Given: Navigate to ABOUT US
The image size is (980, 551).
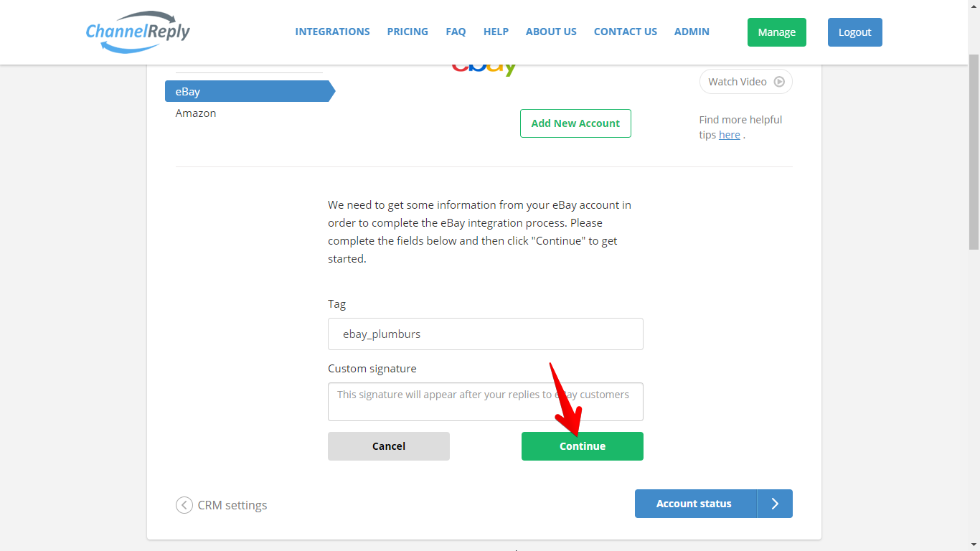Looking at the screenshot, I should [x=551, y=32].
